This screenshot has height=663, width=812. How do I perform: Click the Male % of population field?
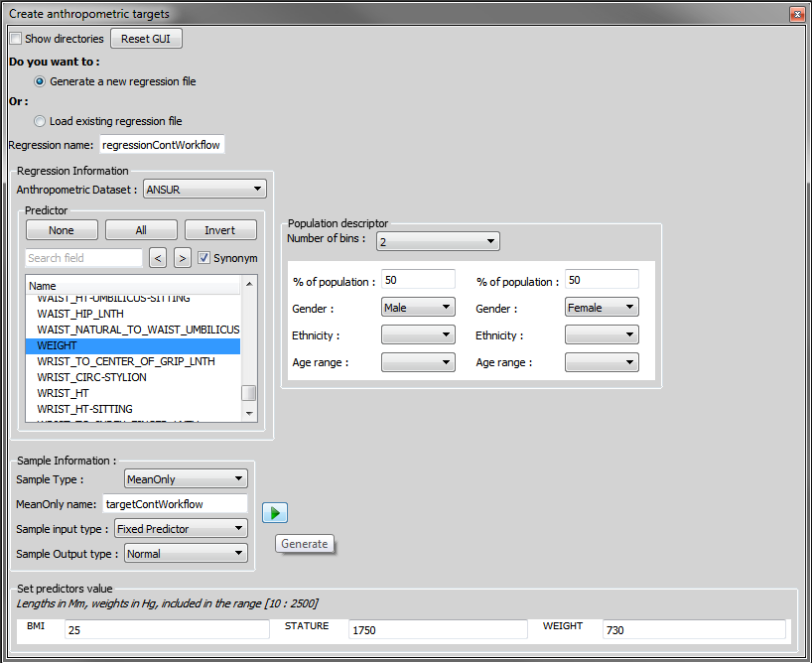pyautogui.click(x=418, y=280)
